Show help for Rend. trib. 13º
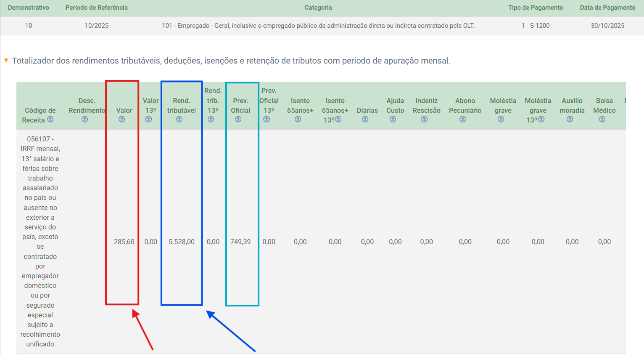 211,120
